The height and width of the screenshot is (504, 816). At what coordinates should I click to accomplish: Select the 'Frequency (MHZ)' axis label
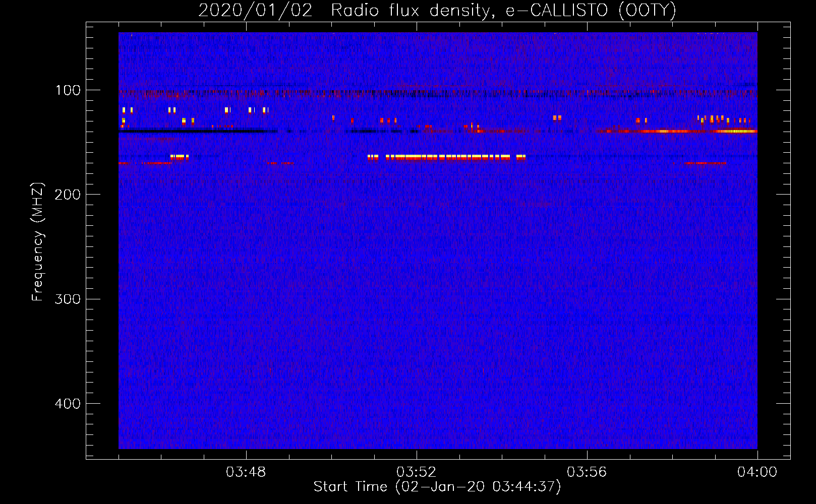[x=38, y=242]
